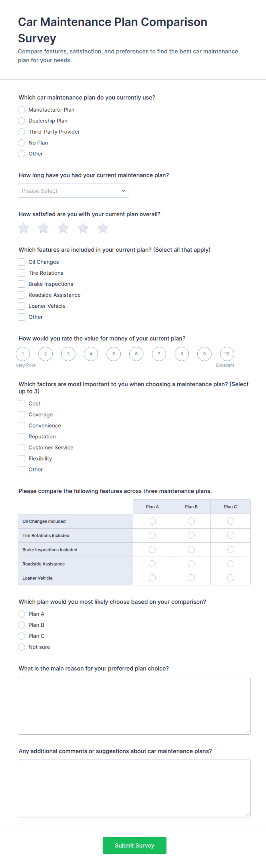Pick Plan A for Oil Changes Included

152,521
